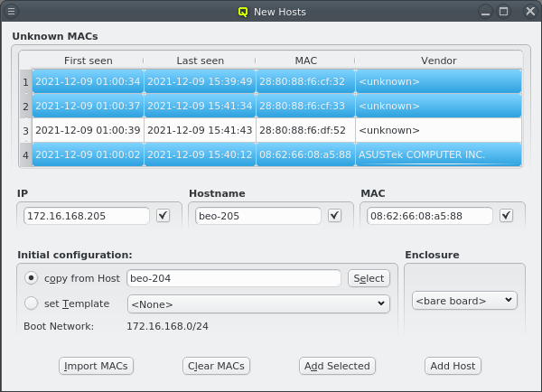Click vendor ASUSTek COMPUTER INC.
The width and height of the screenshot is (542, 392).
click(x=439, y=154)
